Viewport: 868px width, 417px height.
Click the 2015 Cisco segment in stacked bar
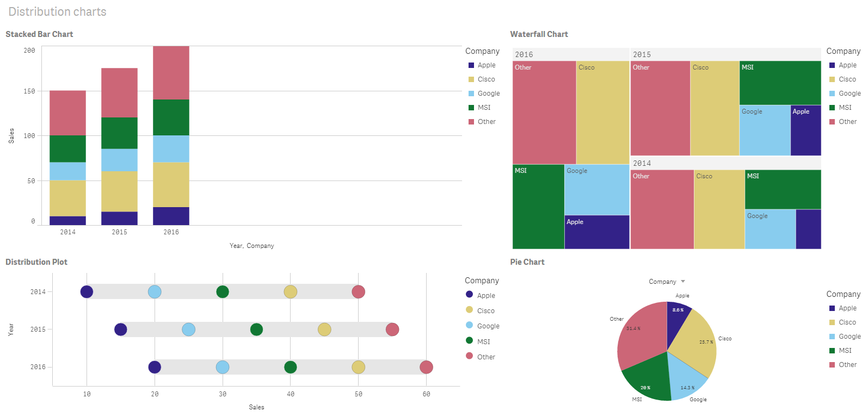[x=119, y=191]
